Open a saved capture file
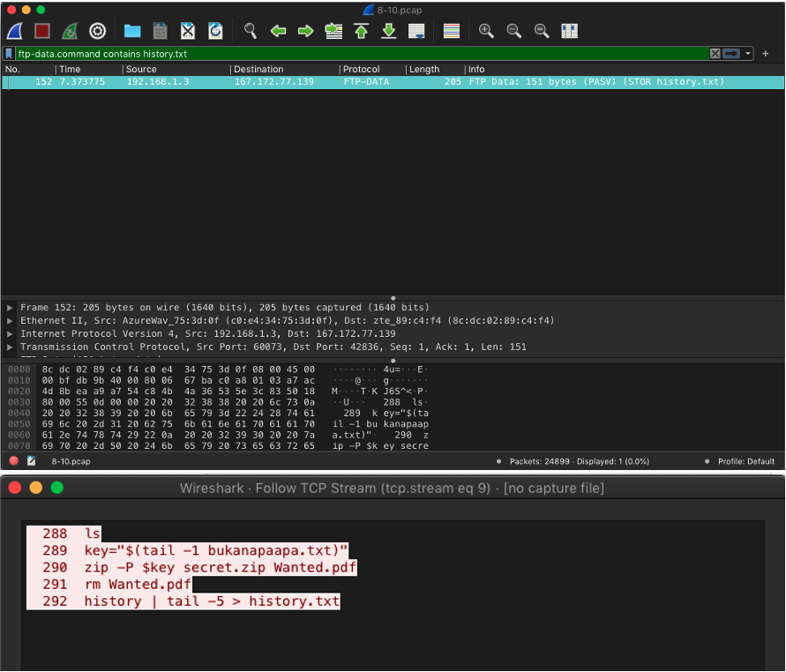The image size is (786, 672). [x=132, y=31]
